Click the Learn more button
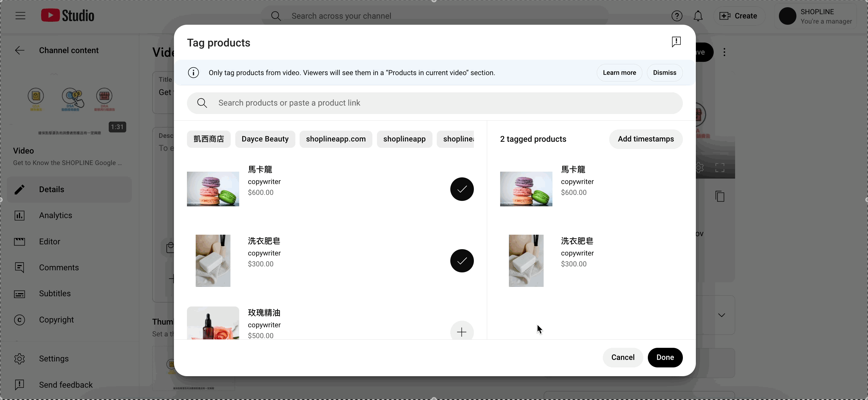Viewport: 868px width, 400px height. click(x=619, y=73)
